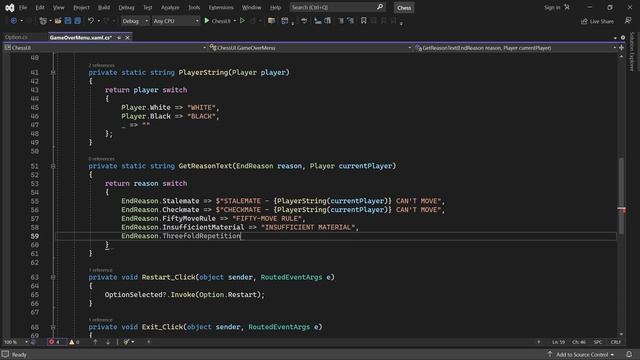Click the feedback icon at top right
Image resolution: width=640 pixels, height=360 pixels.
[628, 21]
